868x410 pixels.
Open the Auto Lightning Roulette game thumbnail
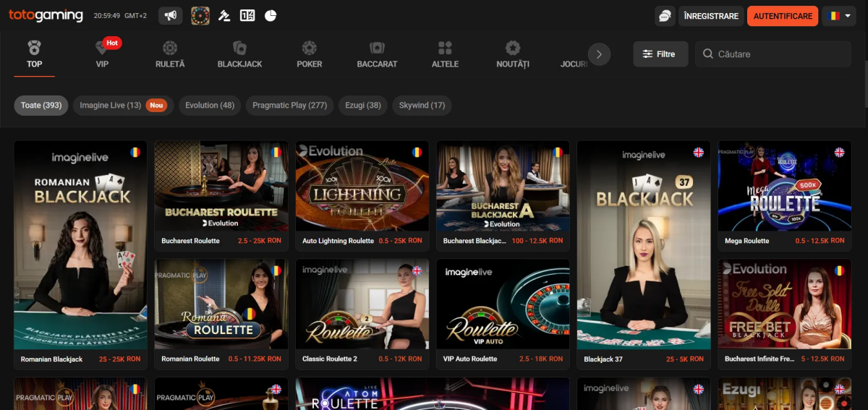pos(362,187)
